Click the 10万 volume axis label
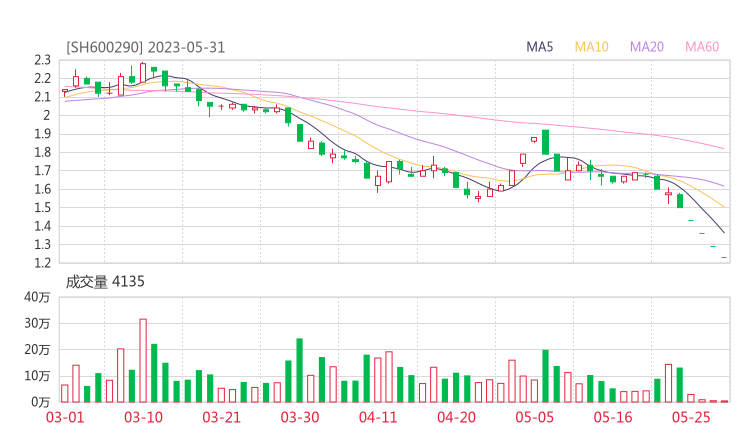Screen dimensions: 740x440 37,376
